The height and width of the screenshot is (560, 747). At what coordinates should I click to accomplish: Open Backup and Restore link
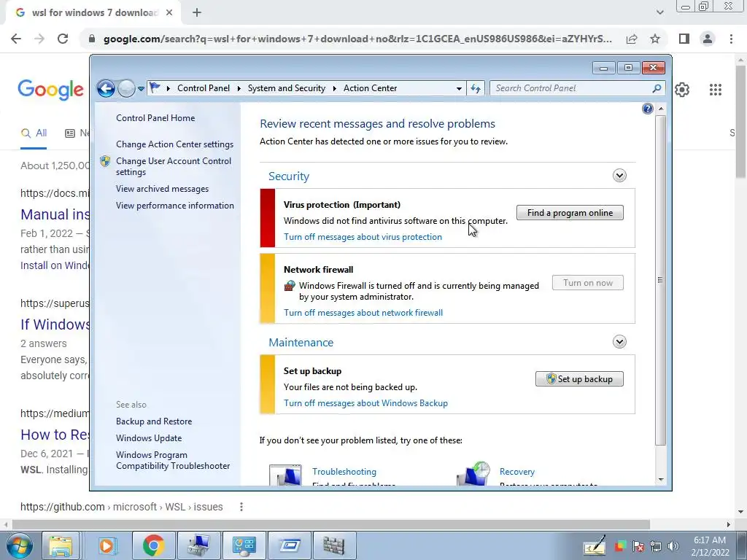(154, 421)
